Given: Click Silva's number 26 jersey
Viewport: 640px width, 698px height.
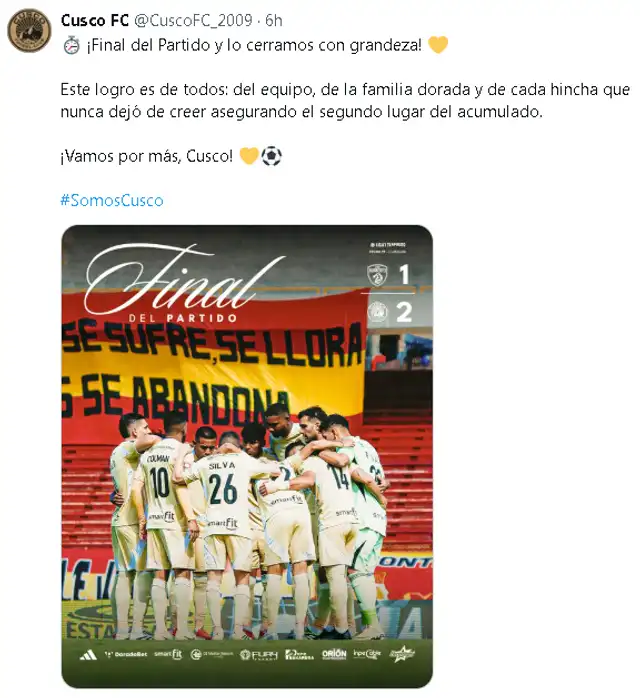Looking at the screenshot, I should point(223,489).
